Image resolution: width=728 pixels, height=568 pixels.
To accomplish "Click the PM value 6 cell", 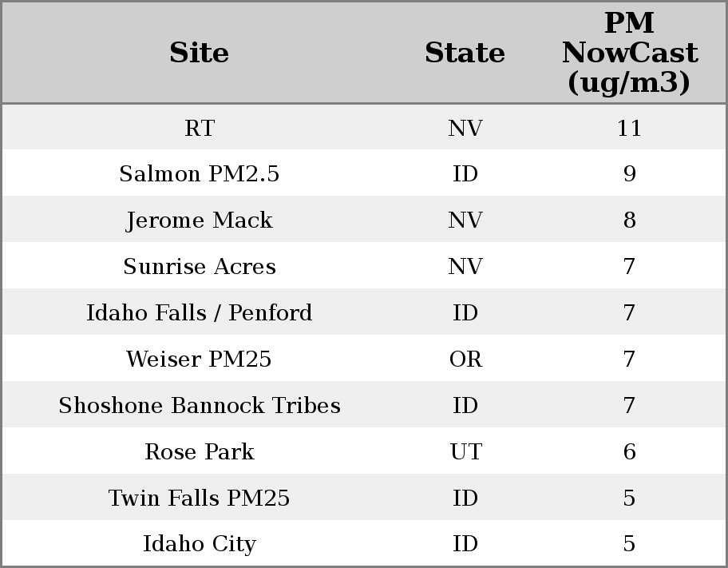I will (629, 452).
